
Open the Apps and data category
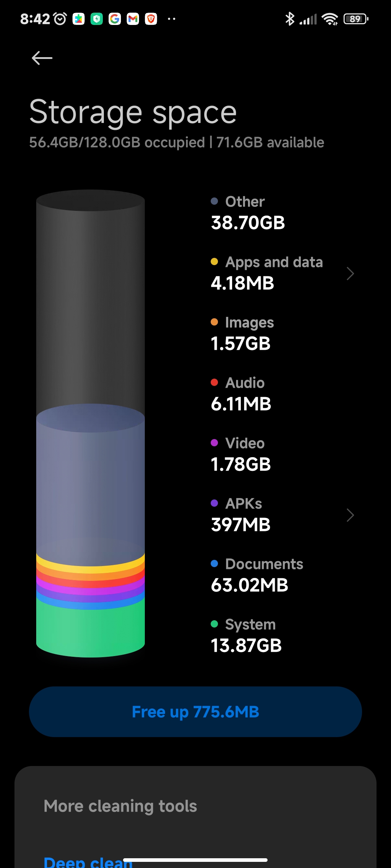coord(282,273)
